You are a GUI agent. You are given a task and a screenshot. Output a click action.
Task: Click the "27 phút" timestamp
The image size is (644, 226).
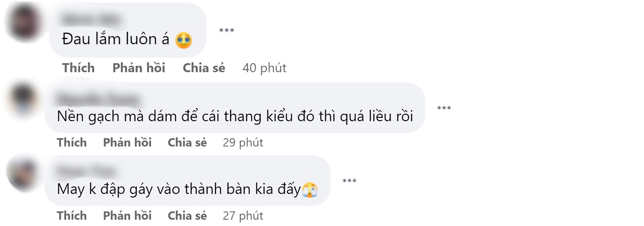point(243,215)
